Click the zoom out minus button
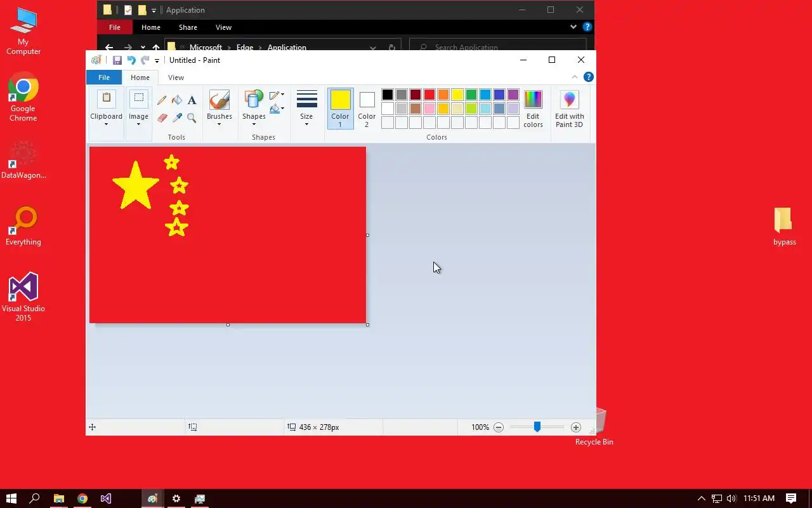This screenshot has width=812, height=508. pos(499,427)
